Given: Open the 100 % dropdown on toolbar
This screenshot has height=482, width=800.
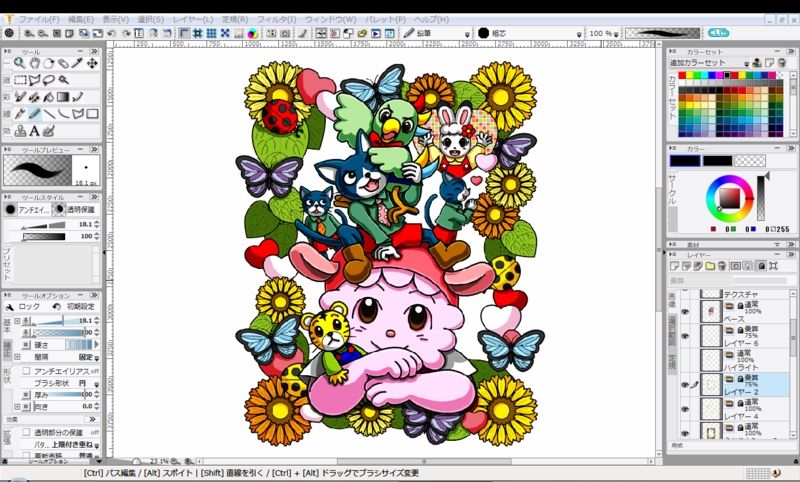Looking at the screenshot, I should pos(616,34).
